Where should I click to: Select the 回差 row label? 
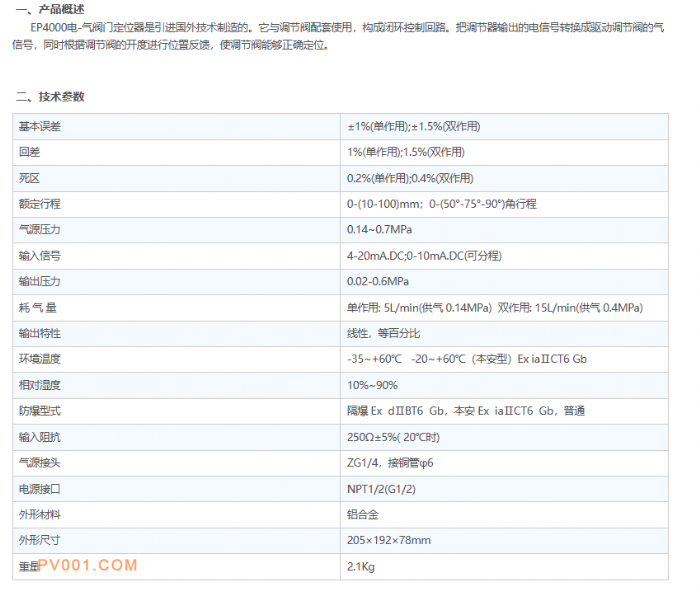click(x=29, y=152)
